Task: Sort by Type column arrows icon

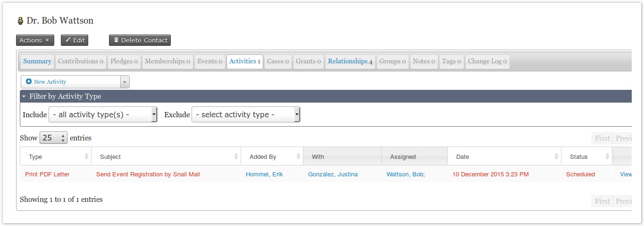Action: (x=86, y=156)
